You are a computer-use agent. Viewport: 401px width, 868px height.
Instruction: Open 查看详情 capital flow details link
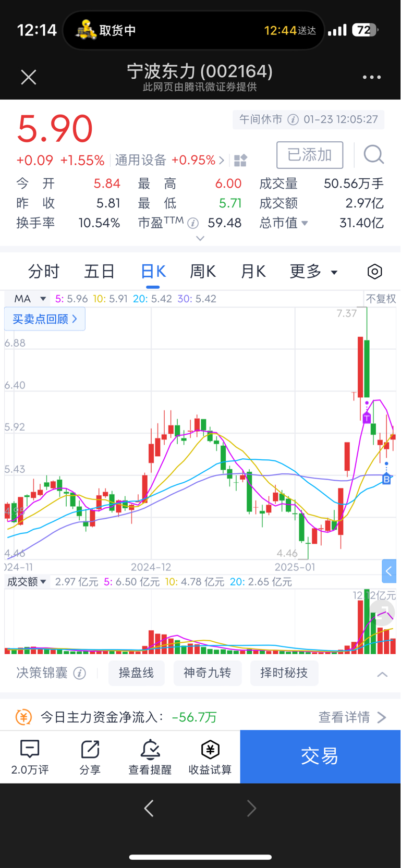coord(353,717)
